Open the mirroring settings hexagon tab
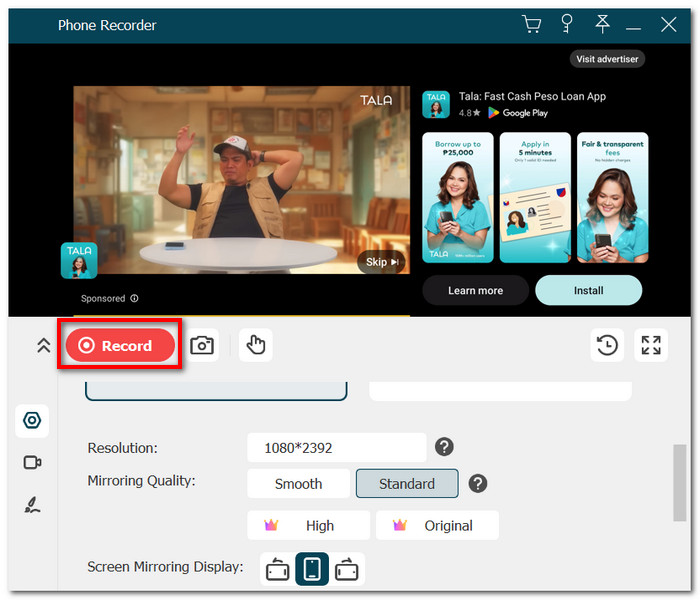Viewport: 700px width, 600px height. tap(32, 421)
